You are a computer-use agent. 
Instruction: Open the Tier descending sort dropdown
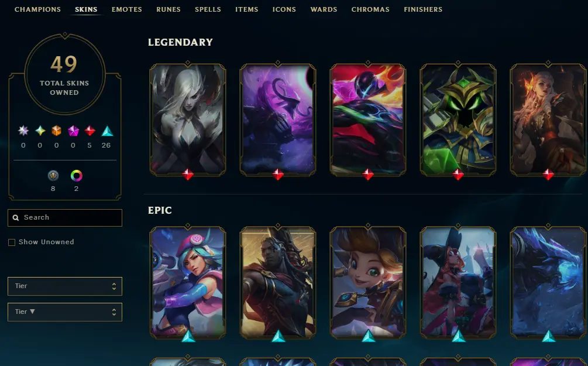click(x=65, y=312)
